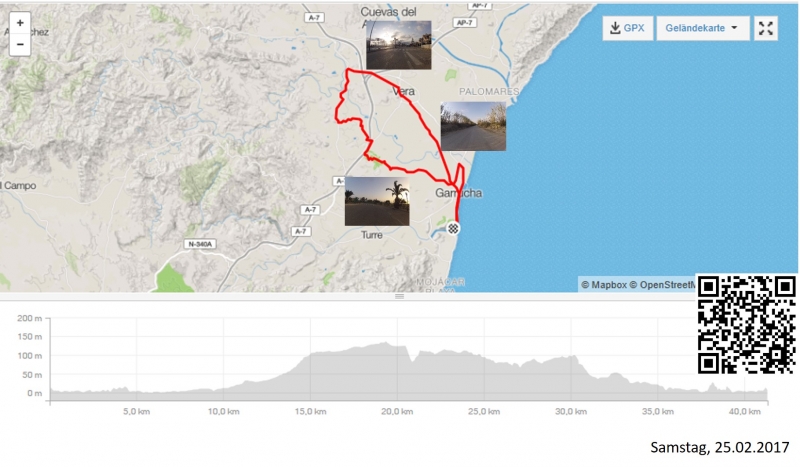
Task: Click the QR code image
Action: tap(746, 324)
